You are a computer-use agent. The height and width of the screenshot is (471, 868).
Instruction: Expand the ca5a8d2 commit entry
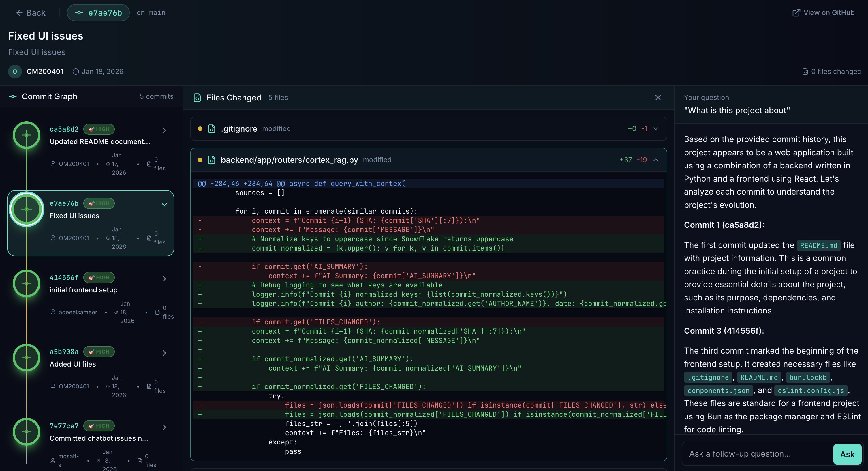tap(164, 130)
